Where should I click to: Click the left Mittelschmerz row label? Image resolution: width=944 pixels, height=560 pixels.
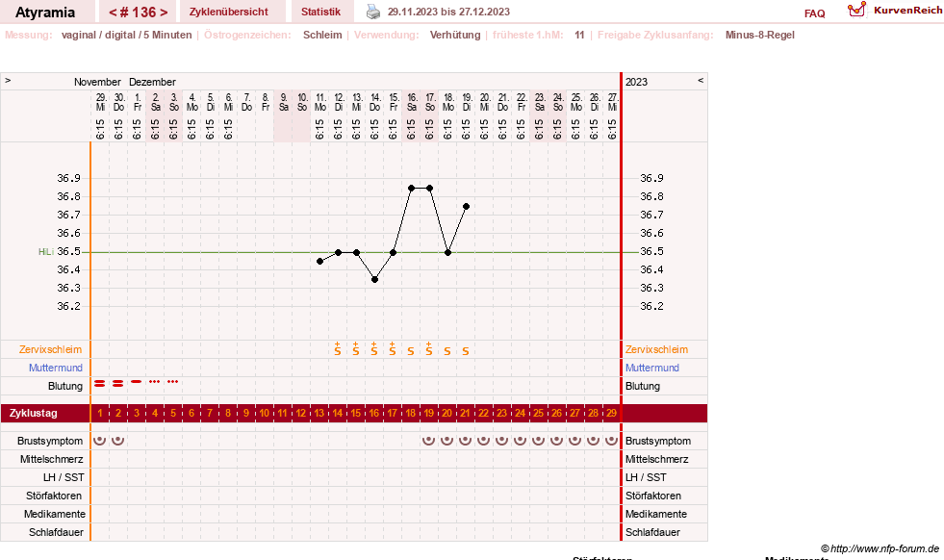52,459
